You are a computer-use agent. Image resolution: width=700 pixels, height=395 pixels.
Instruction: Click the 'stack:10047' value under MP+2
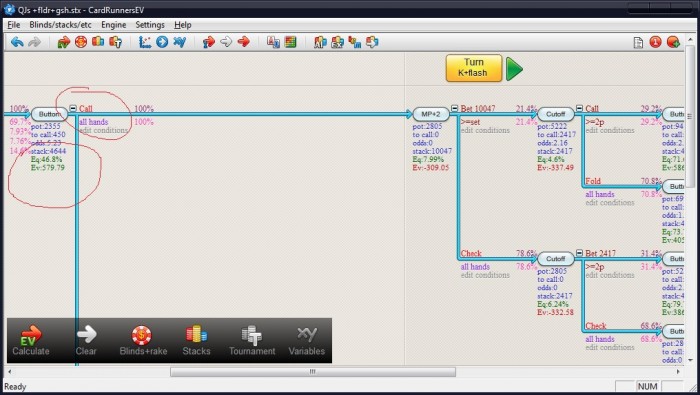click(x=432, y=151)
